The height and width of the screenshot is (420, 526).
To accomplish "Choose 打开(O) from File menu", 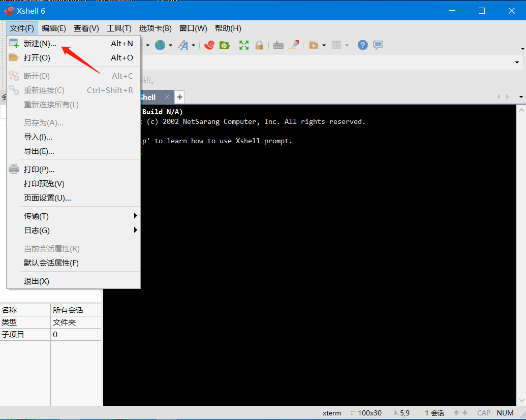I will (74, 58).
